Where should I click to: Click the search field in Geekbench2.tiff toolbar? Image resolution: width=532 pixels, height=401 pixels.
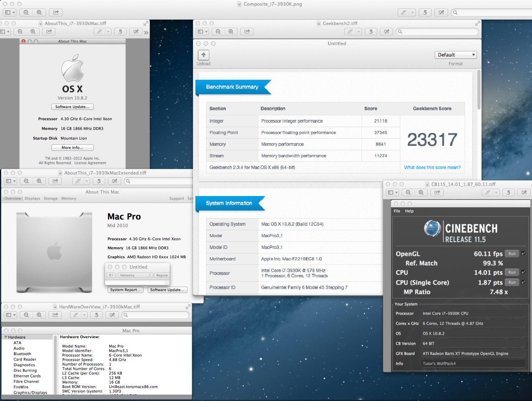[x=437, y=31]
